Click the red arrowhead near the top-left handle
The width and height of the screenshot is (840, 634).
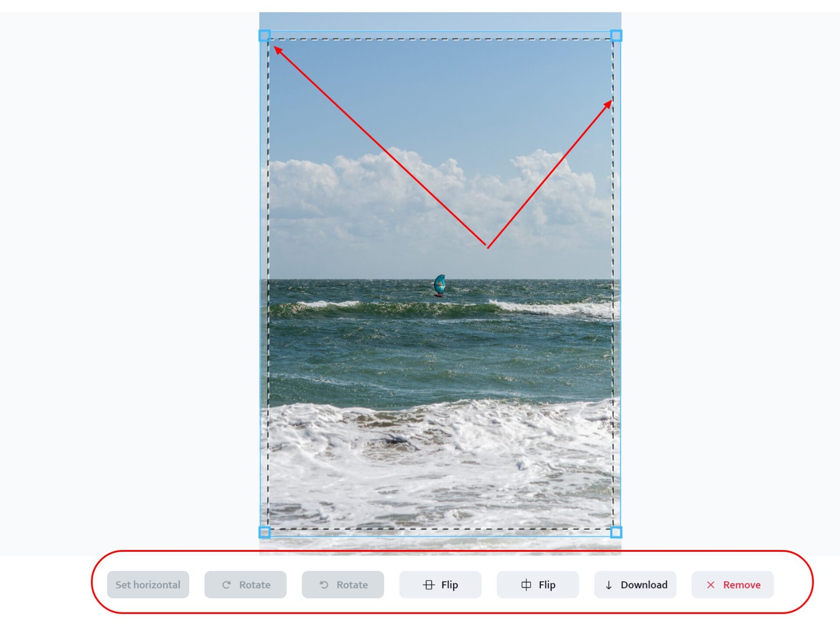coord(278,51)
